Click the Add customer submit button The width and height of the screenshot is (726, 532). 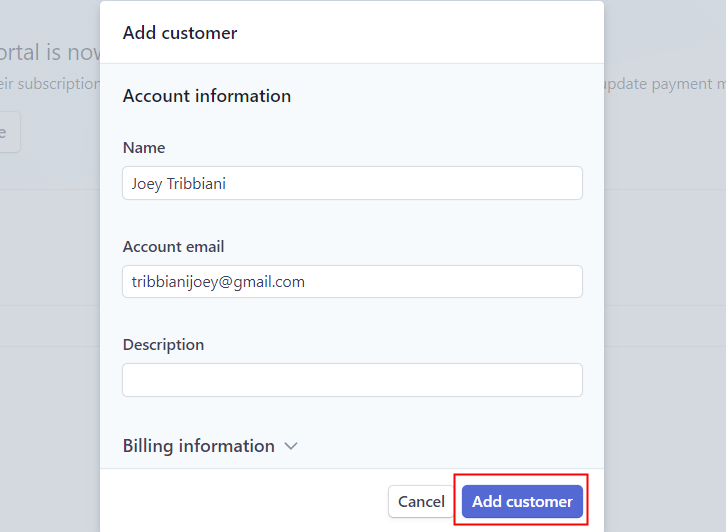point(522,501)
